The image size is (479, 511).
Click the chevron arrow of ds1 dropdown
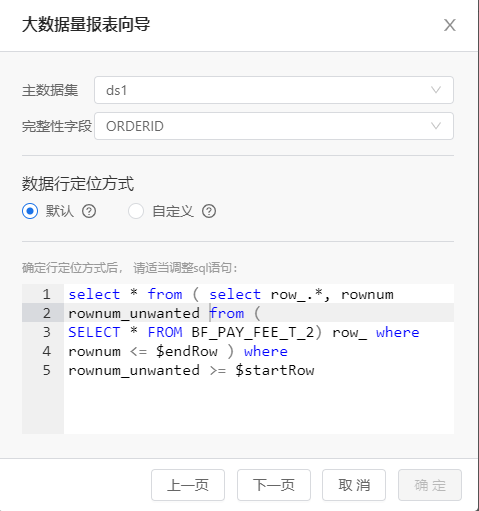(436, 90)
